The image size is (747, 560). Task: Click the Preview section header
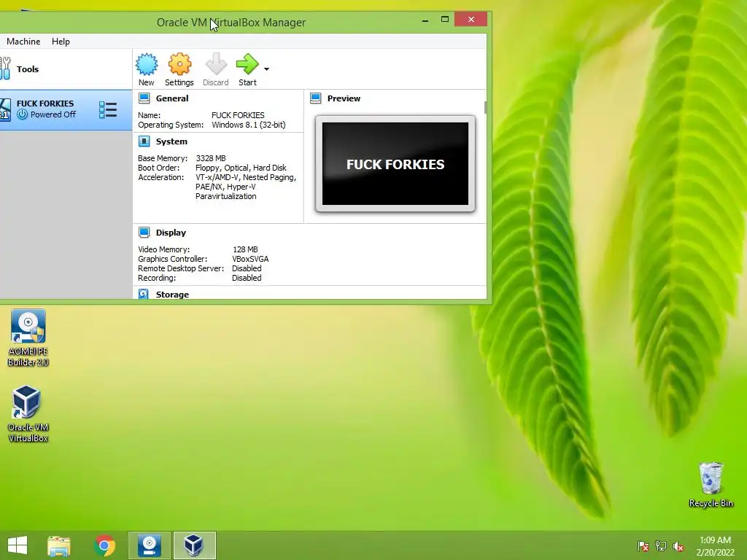(344, 98)
